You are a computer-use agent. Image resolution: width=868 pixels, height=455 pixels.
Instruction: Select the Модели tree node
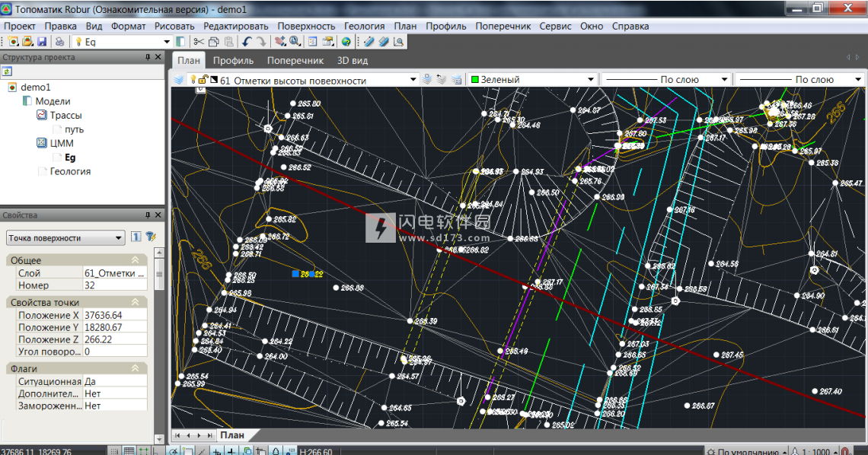[53, 101]
